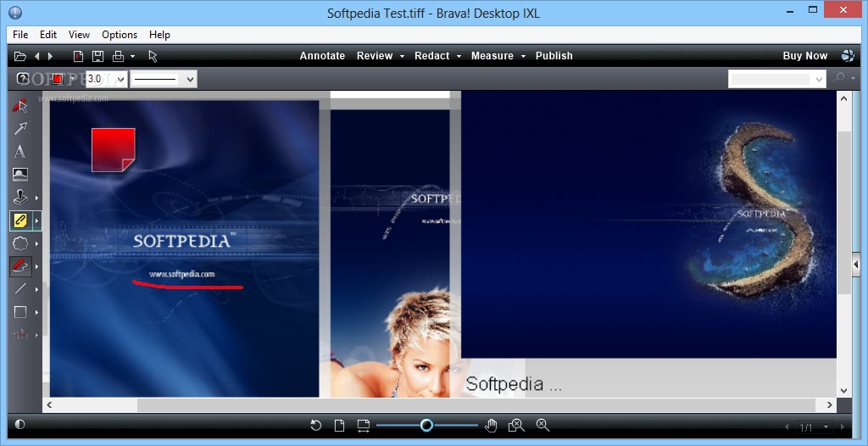
Task: Click the Review button
Action: 375,56
